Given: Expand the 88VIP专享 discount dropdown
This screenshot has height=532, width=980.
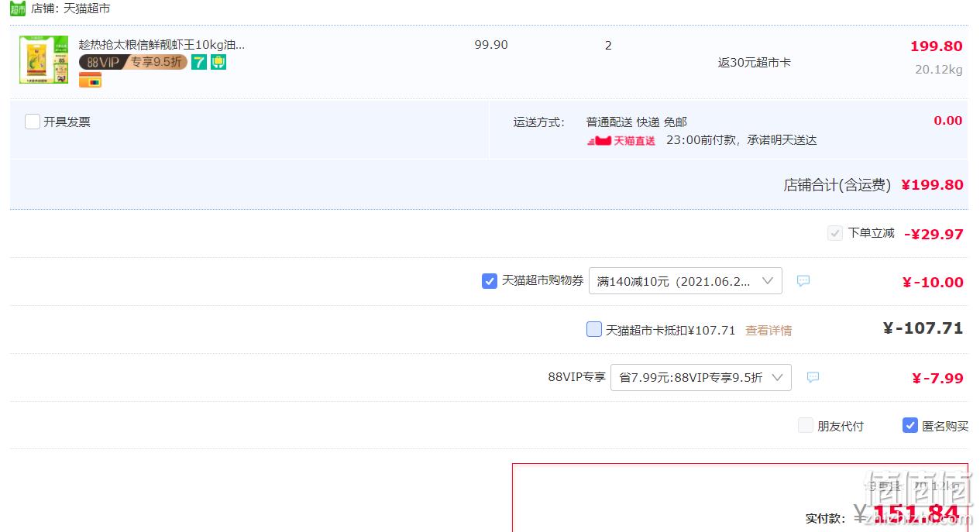Looking at the screenshot, I should pyautogui.click(x=701, y=378).
